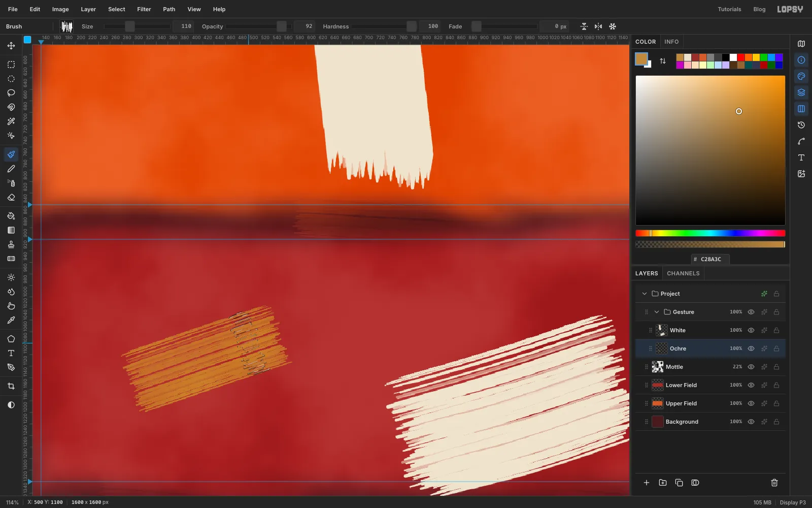
Task: Toggle vertical-axis symmetry mirror
Action: 598,26
